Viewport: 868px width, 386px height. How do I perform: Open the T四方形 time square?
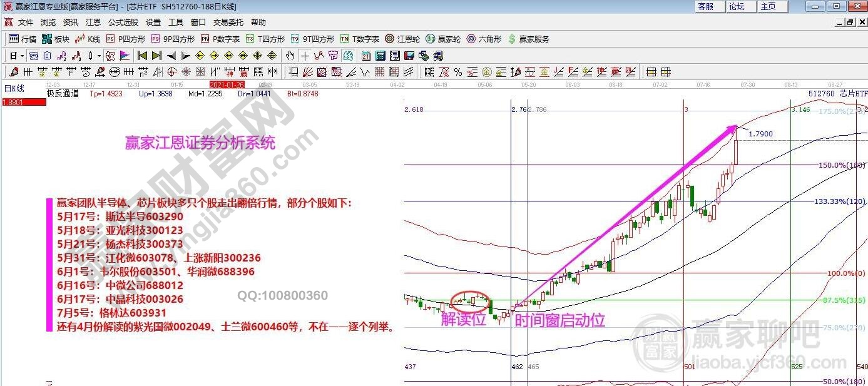coord(265,39)
